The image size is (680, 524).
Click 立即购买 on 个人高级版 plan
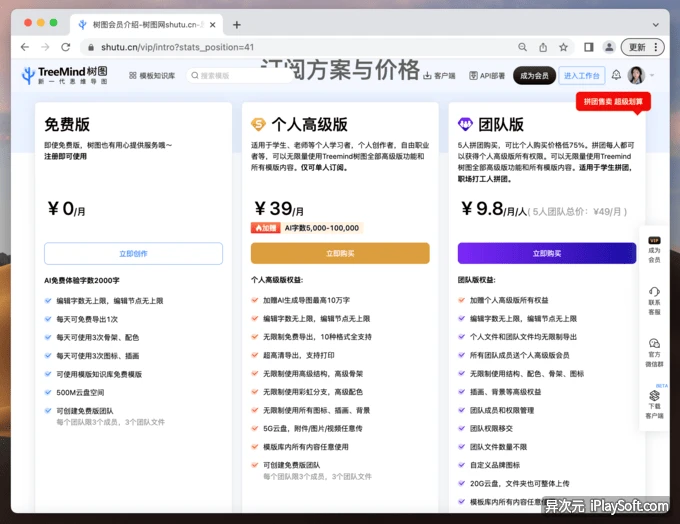click(340, 253)
